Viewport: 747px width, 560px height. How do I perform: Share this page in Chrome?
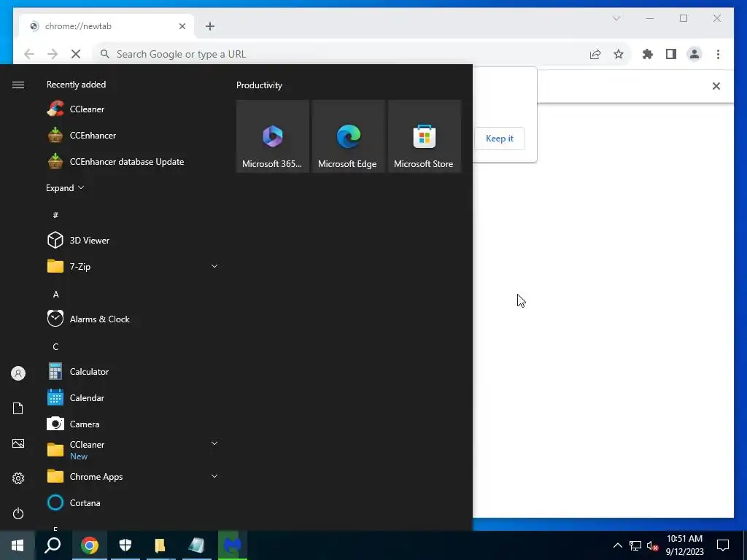coord(595,54)
